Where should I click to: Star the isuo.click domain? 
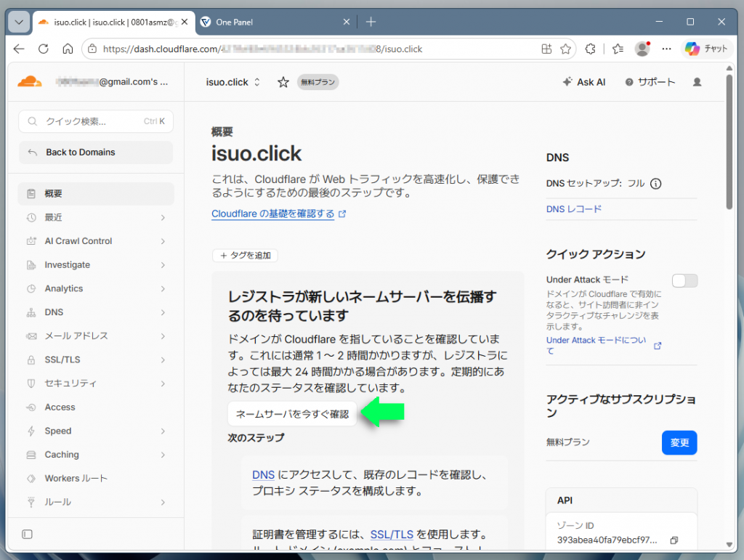tap(283, 82)
